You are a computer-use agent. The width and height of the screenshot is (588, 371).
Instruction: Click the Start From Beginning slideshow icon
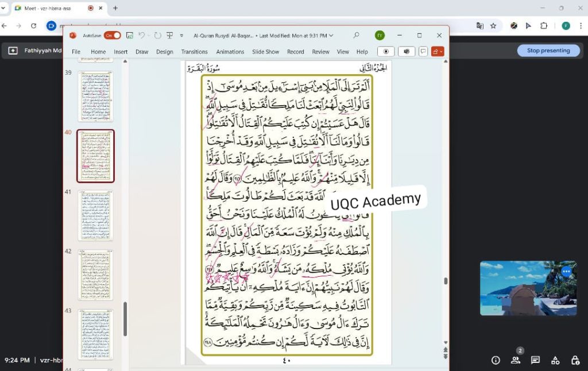[x=170, y=36]
